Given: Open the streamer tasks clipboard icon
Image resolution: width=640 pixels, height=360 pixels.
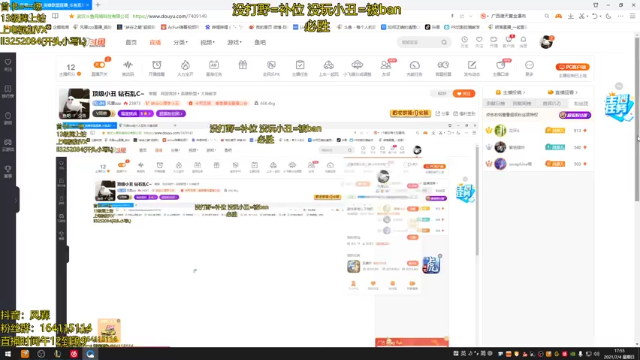Looking at the screenshot, I should coord(300,67).
